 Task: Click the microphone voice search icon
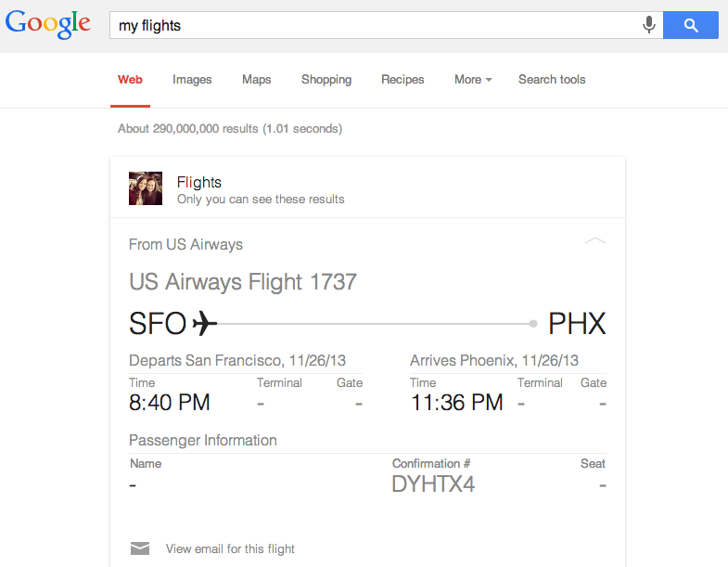click(x=648, y=25)
